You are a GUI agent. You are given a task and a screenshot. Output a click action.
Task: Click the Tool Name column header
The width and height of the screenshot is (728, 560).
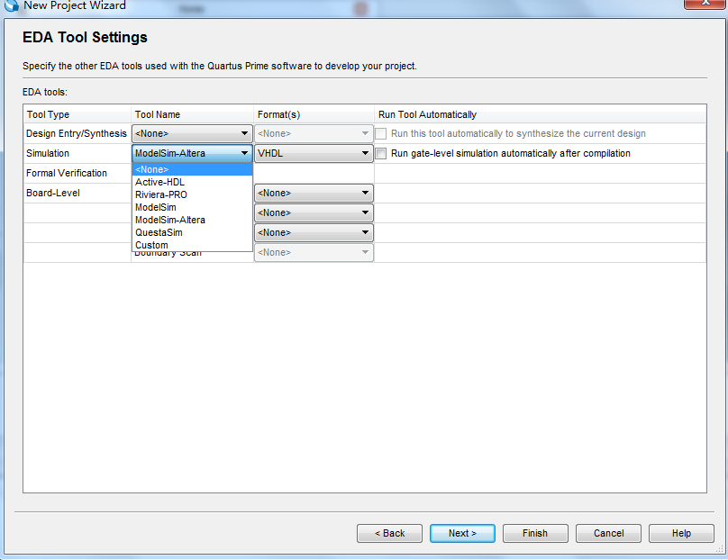point(192,114)
